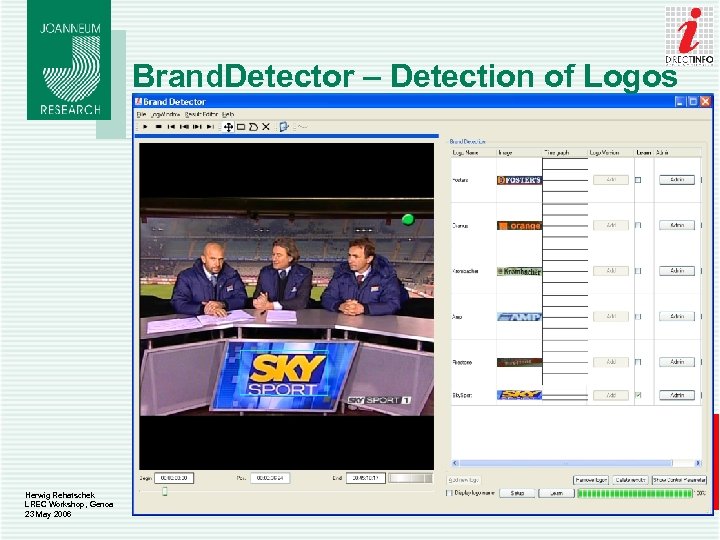Click the X delete-region tool

(x=266, y=127)
